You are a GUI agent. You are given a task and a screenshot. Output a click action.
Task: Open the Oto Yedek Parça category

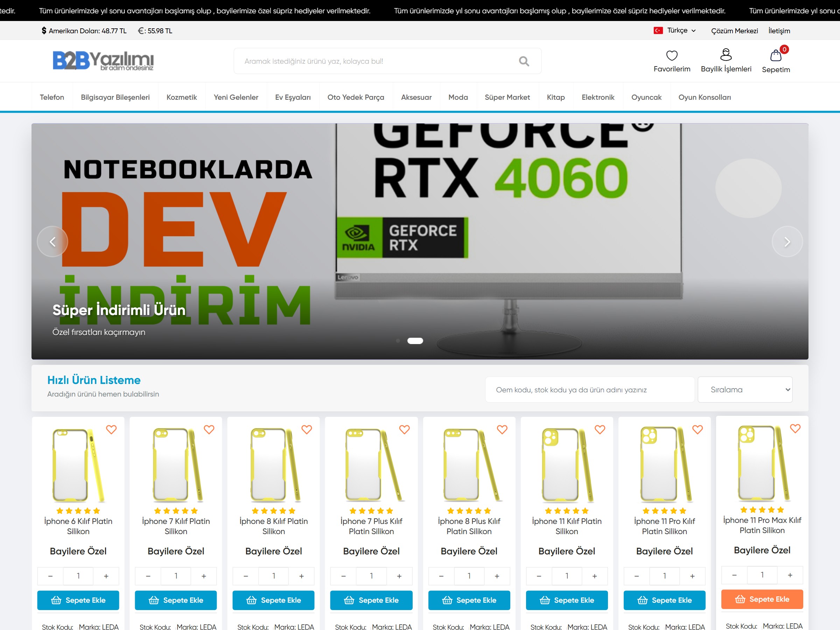point(356,97)
